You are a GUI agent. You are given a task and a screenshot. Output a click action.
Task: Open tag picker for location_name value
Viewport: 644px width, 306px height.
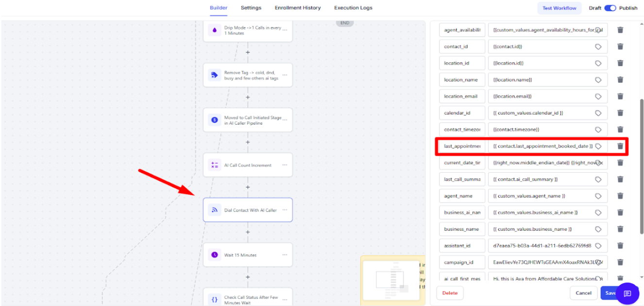click(598, 80)
